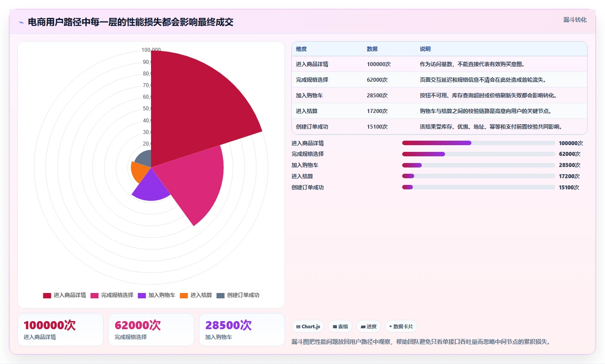Click the page title starting 电商用户路径
This screenshot has width=605, height=364.
tap(130, 22)
